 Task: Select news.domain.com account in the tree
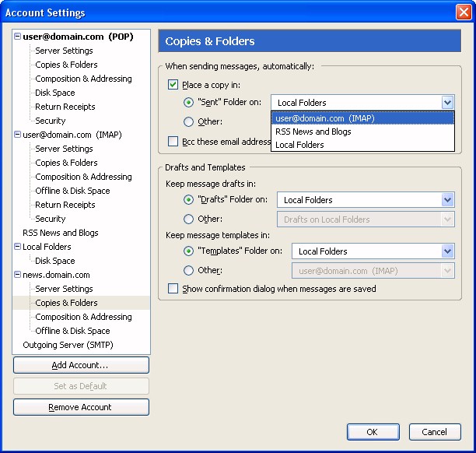coord(56,274)
